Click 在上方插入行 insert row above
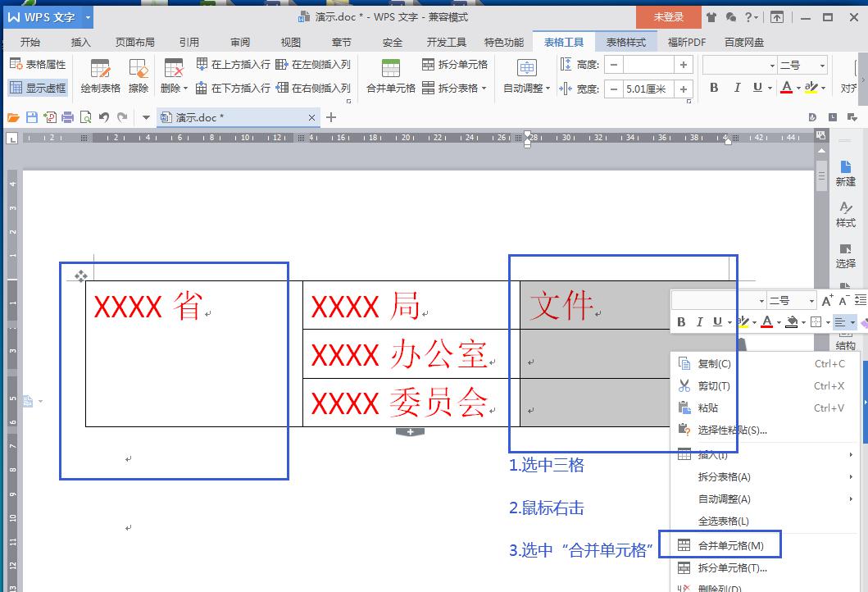This screenshot has width=868, height=592. 233,64
